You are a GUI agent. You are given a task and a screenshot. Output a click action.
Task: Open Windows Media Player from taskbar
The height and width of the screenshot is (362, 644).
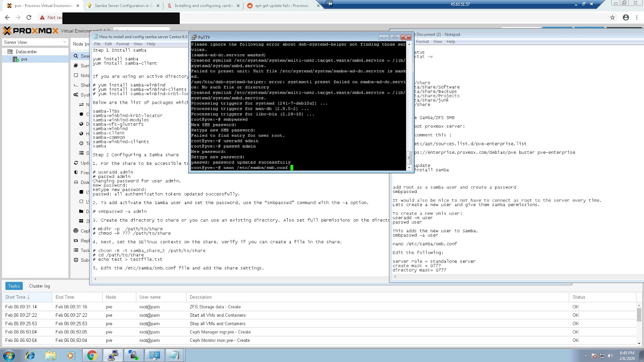point(70,355)
